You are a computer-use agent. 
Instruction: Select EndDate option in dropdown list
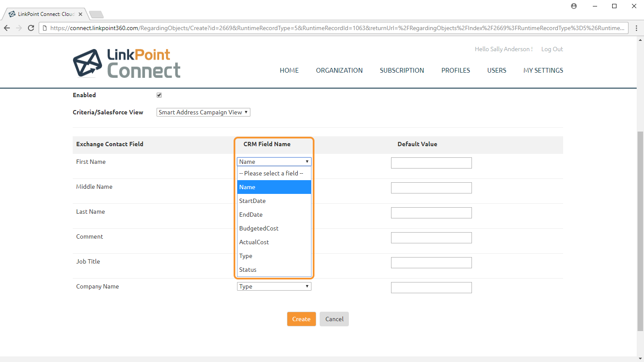tap(274, 215)
